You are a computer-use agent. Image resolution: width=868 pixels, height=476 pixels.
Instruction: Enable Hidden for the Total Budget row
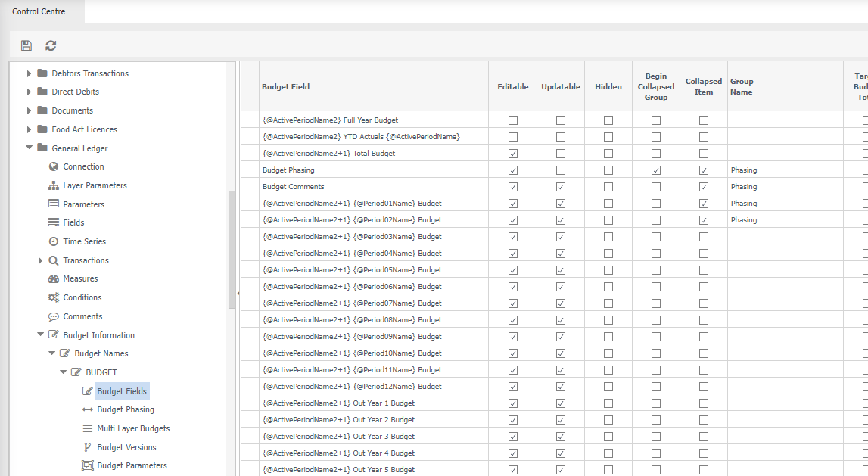tap(608, 153)
